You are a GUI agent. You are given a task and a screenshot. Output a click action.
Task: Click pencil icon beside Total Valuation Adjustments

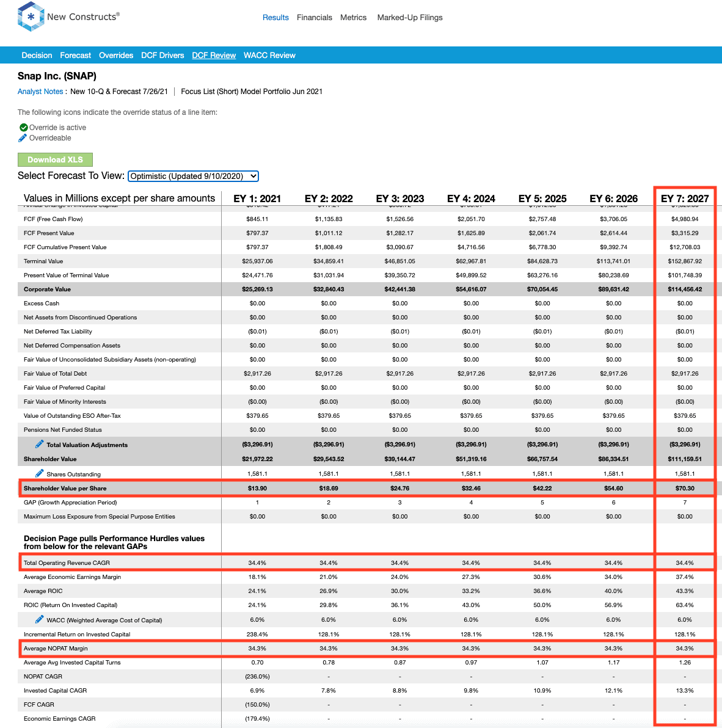(40, 445)
